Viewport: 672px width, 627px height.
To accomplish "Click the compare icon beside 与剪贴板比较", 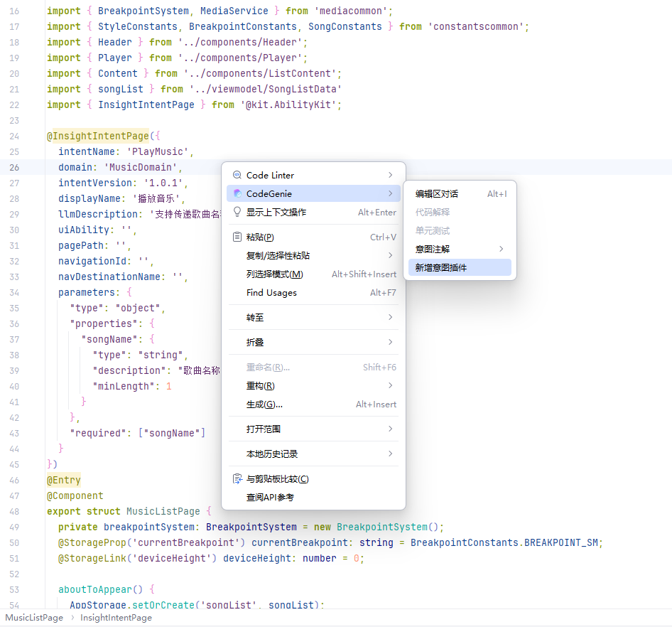I will click(x=237, y=478).
